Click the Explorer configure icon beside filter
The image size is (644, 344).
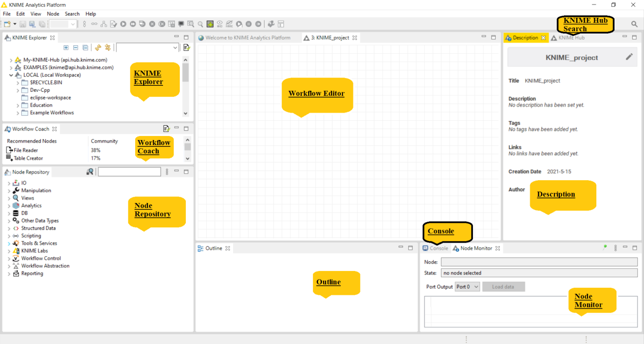click(186, 48)
